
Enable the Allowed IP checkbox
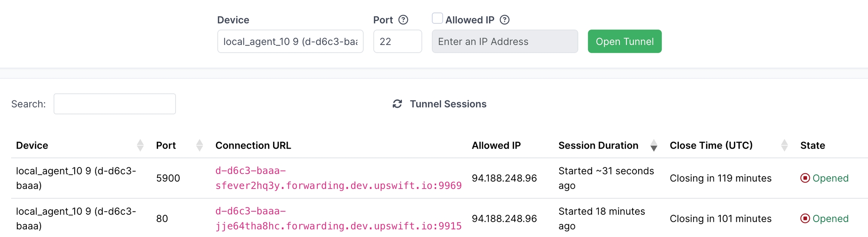[x=437, y=18]
